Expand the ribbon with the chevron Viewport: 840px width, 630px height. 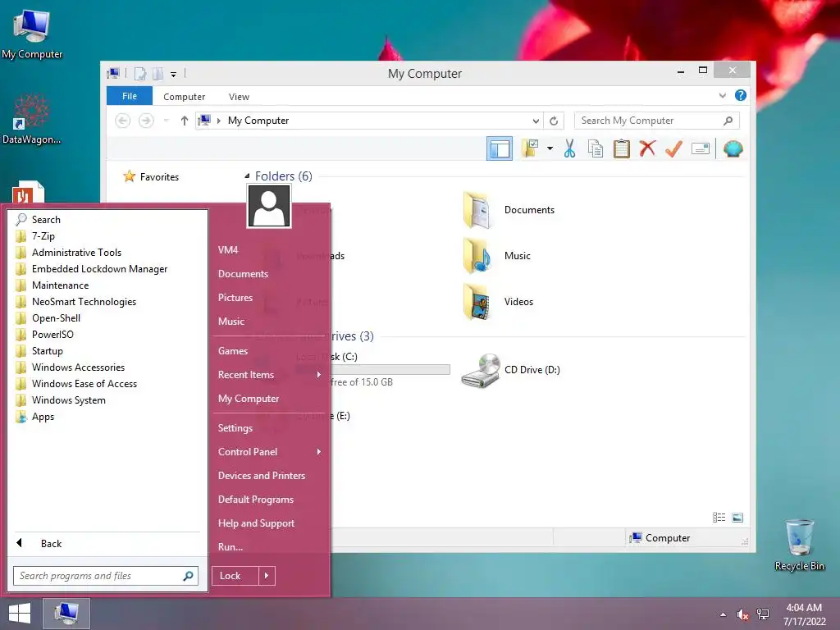click(x=723, y=95)
